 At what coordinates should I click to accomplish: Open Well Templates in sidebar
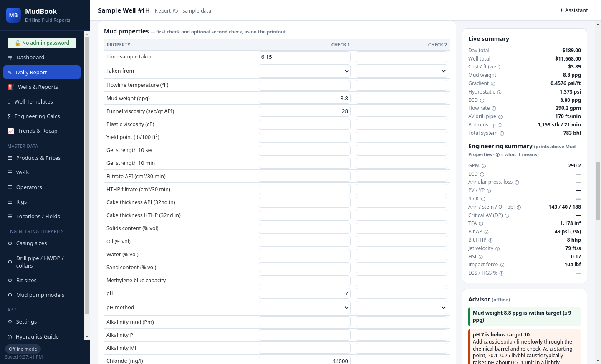(x=42, y=101)
